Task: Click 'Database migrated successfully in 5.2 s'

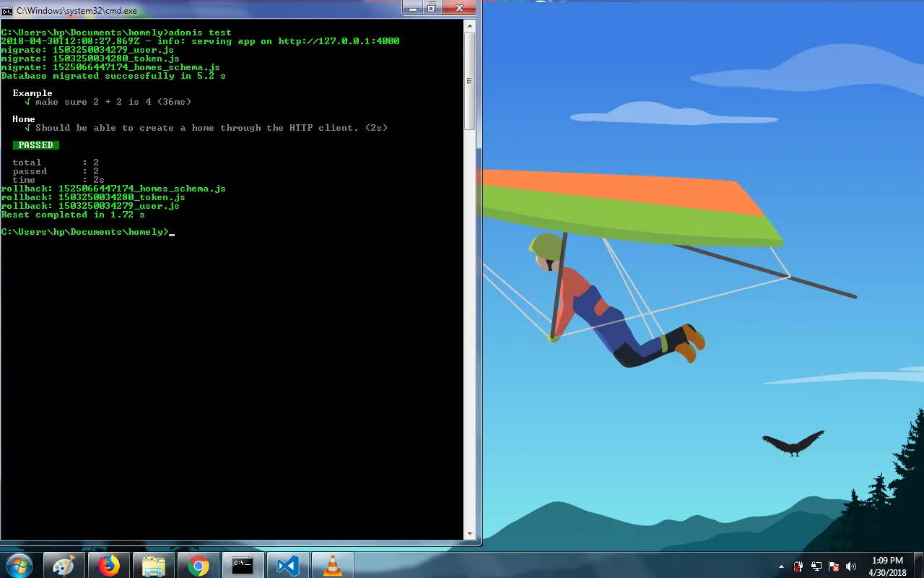Action: (x=113, y=76)
